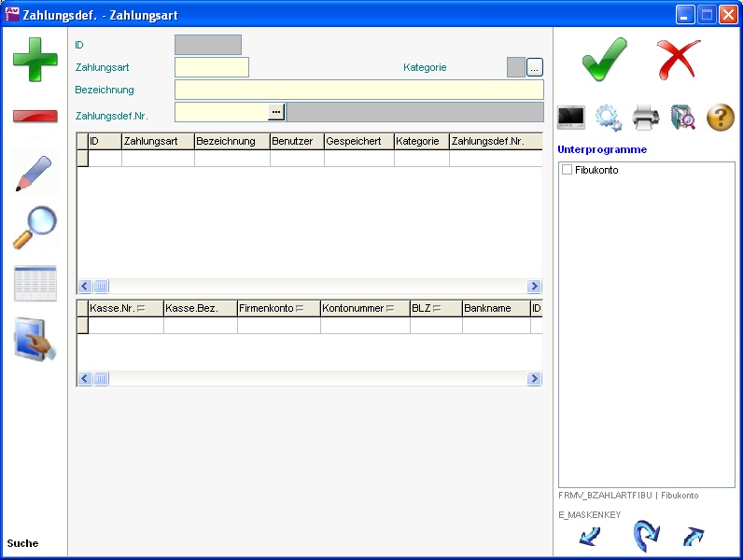Click the printer icon
This screenshot has height=560, width=743.
pyautogui.click(x=646, y=118)
